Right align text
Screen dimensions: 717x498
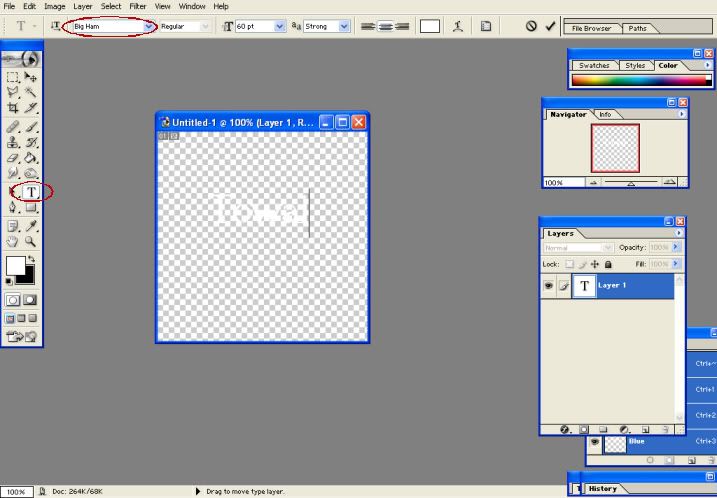[401, 27]
